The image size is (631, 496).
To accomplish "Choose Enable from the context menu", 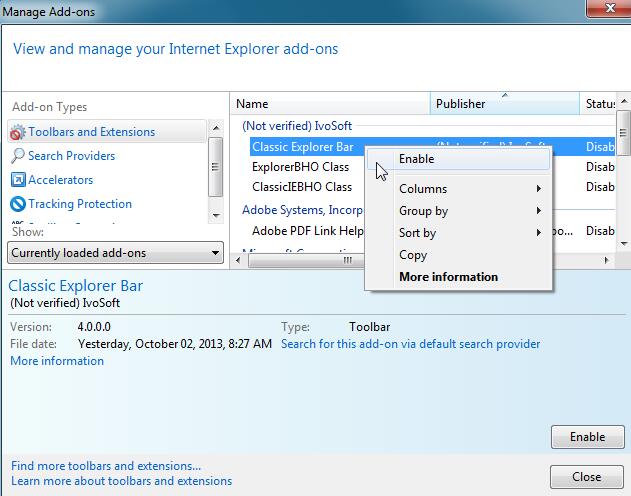I will (x=416, y=158).
